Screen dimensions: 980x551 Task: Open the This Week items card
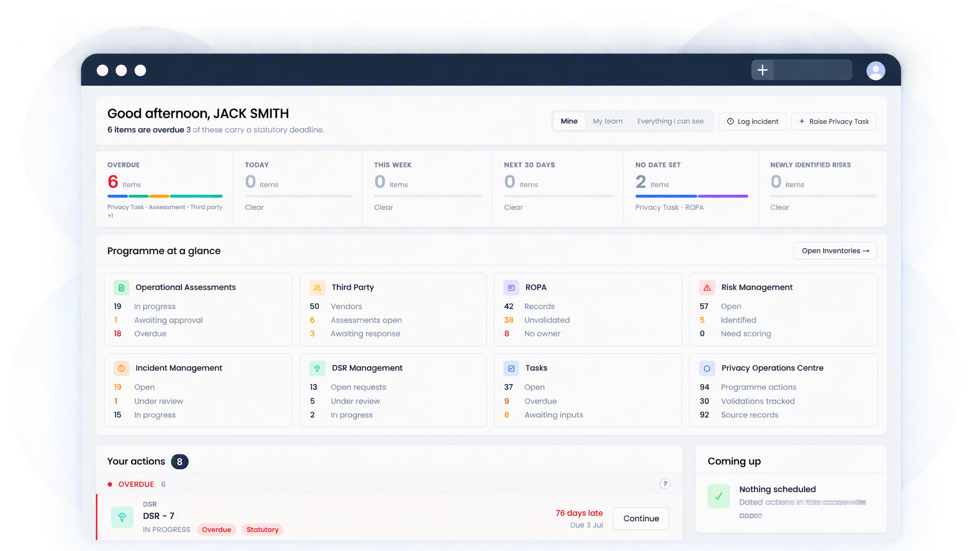(427, 189)
